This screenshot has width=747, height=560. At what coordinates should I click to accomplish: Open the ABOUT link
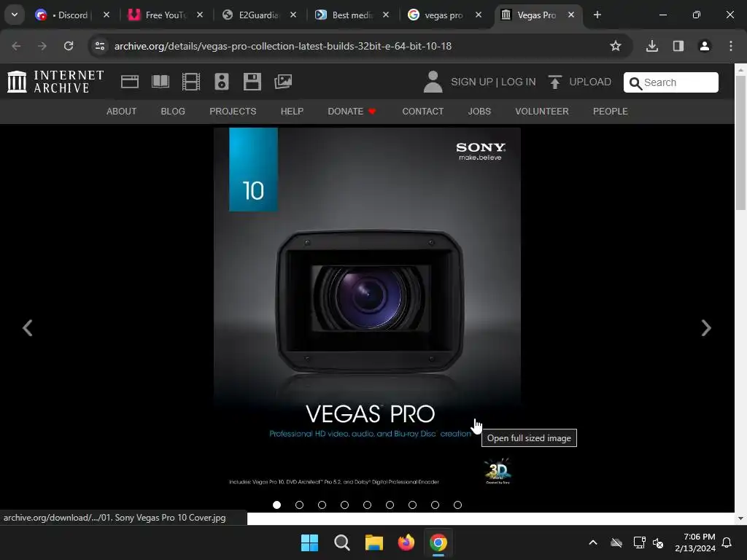[122, 112]
